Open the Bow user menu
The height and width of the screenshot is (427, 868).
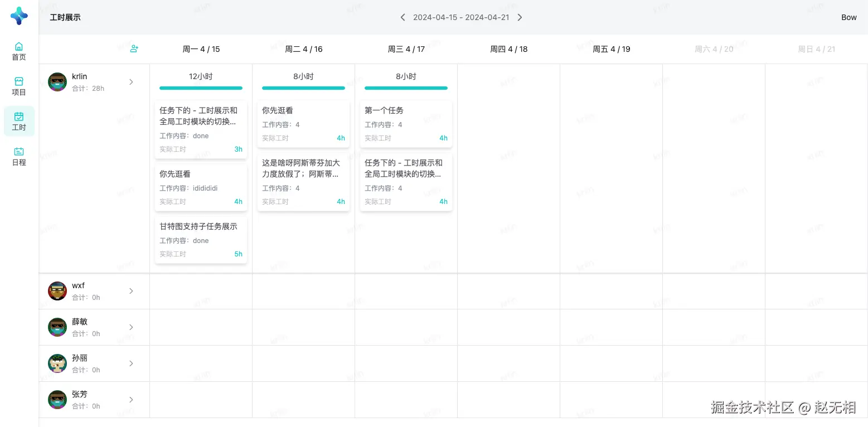pyautogui.click(x=849, y=17)
